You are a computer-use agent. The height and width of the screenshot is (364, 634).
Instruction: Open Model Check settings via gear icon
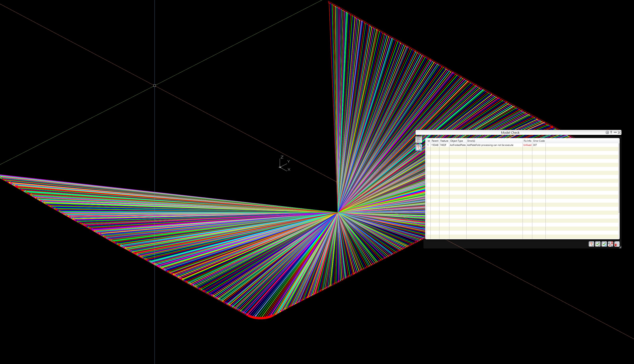click(x=607, y=132)
